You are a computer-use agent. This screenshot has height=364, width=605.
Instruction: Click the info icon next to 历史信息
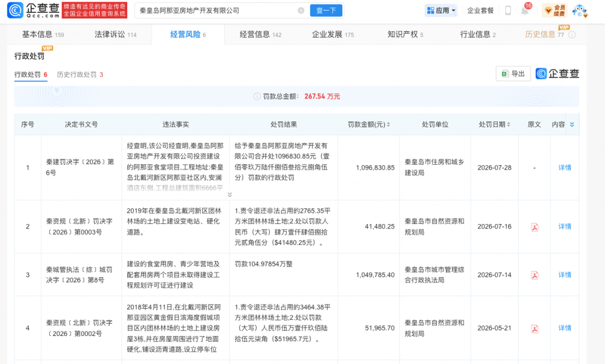572,35
